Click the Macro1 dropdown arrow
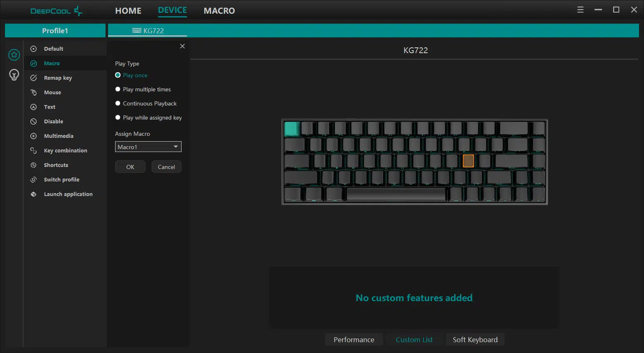The width and height of the screenshot is (644, 353). (176, 147)
